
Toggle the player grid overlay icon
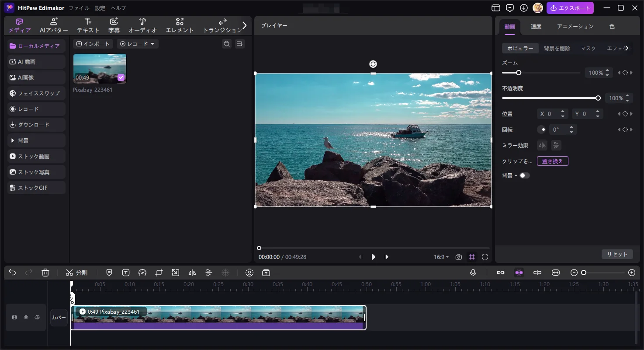[472, 257]
